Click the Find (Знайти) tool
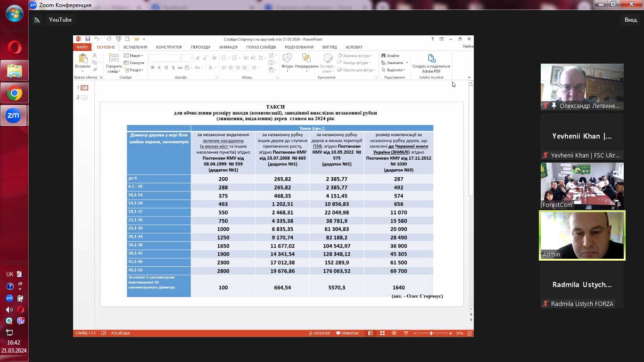 tap(390, 56)
